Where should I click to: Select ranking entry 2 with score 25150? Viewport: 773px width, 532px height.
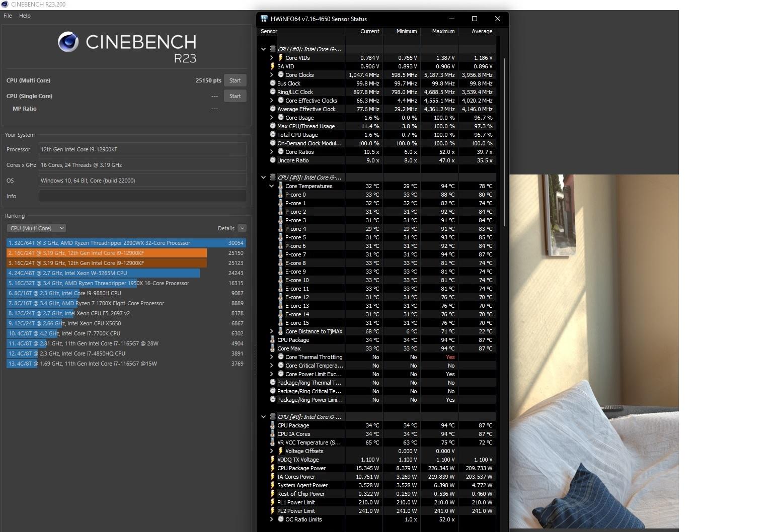pos(126,253)
